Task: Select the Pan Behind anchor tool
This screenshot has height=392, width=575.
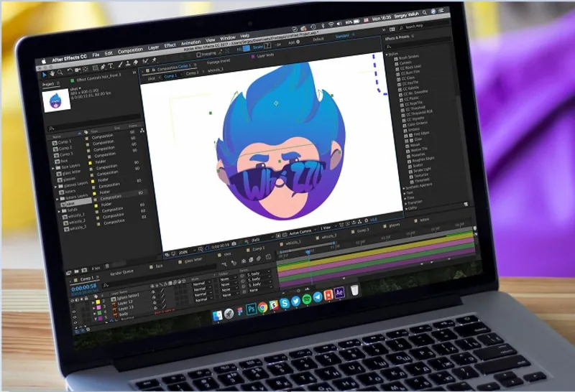Action: click(x=86, y=69)
